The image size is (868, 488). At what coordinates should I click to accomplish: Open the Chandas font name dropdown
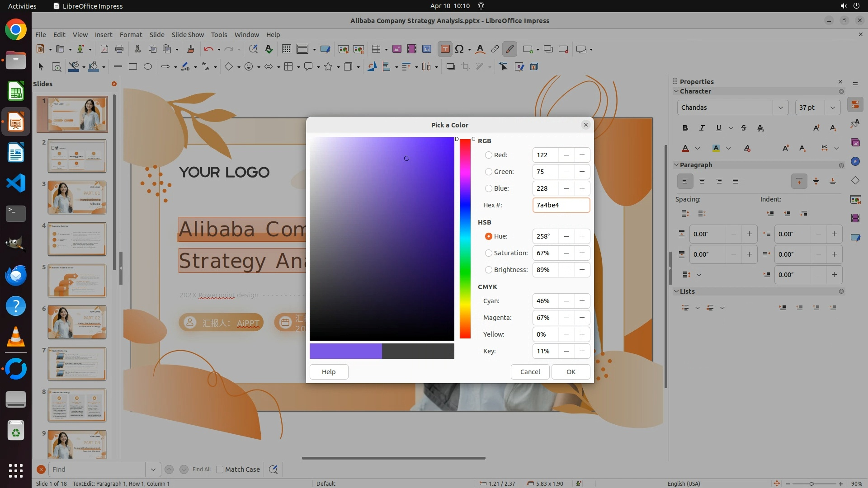click(x=780, y=108)
